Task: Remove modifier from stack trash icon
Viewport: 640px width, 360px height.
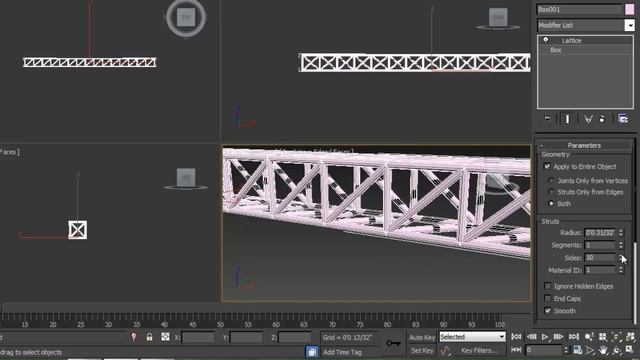Action: 602,119
